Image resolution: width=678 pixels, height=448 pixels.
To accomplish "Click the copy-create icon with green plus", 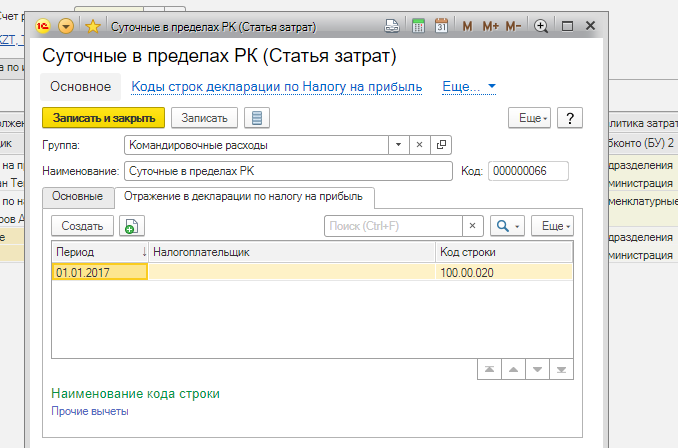I will tap(132, 226).
